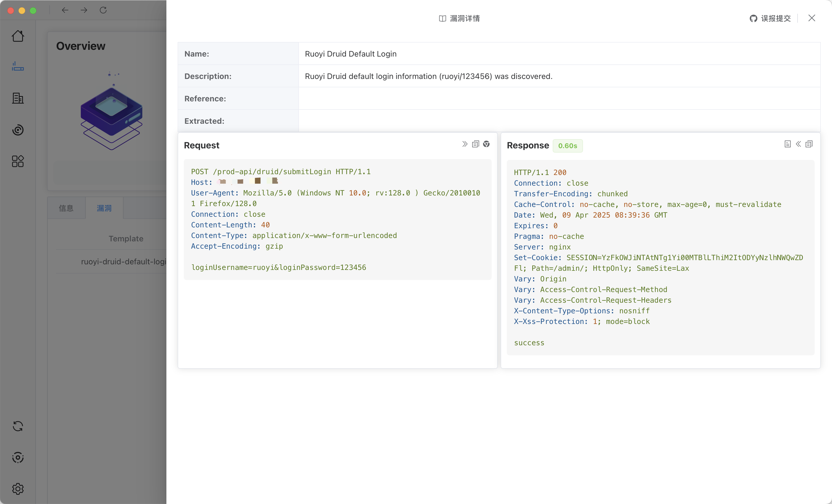Open settings gear in sidebar

click(18, 489)
